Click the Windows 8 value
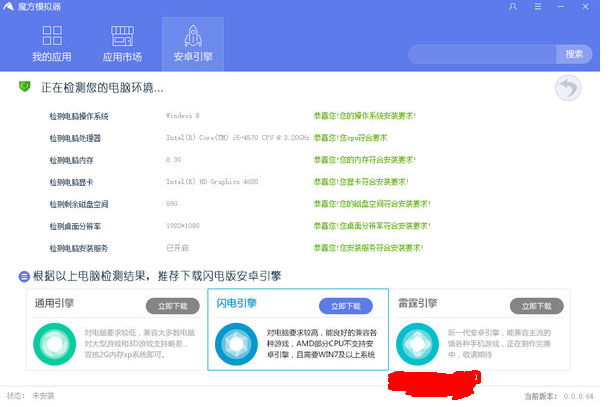Viewport: 610px width, 407px height. tap(183, 116)
